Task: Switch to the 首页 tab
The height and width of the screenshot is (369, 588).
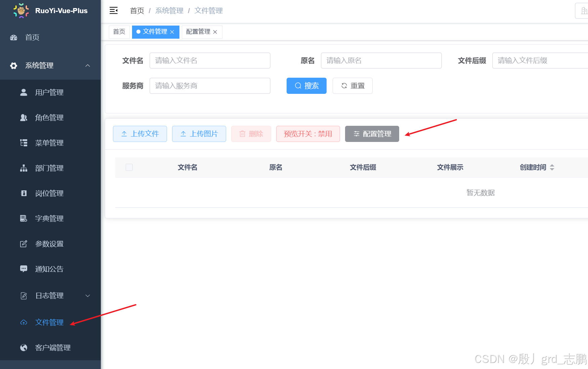Action: [119, 32]
